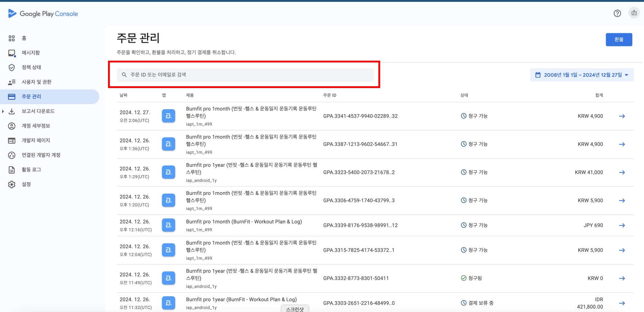Click app icon for order GPA.3332-8773-8301-50411
Image resolution: width=644 pixels, height=312 pixels.
tap(169, 278)
